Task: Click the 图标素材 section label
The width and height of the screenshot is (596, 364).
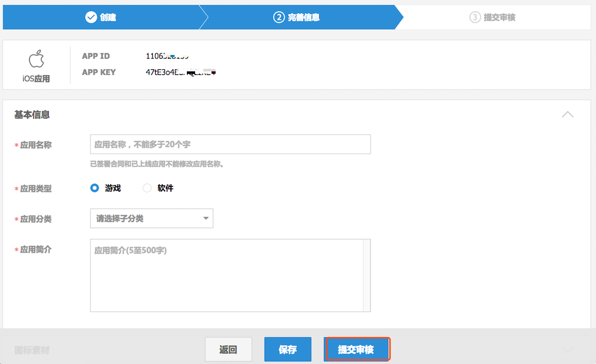Action: 31,349
